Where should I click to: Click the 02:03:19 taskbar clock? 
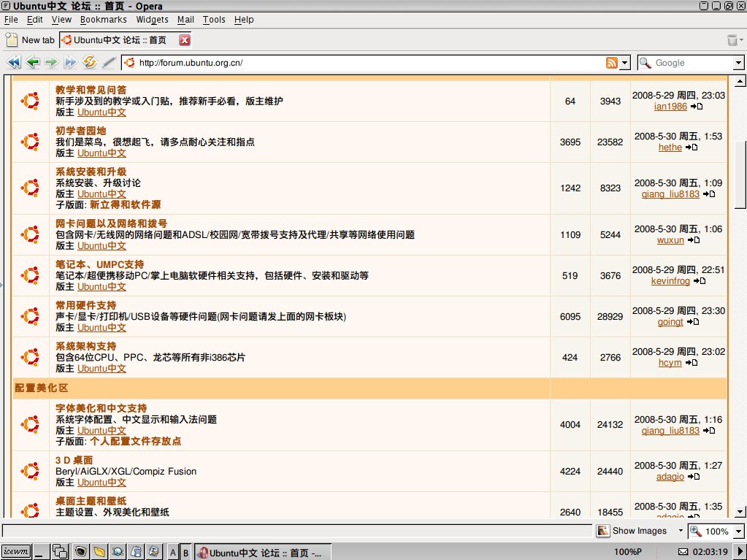coord(710,552)
